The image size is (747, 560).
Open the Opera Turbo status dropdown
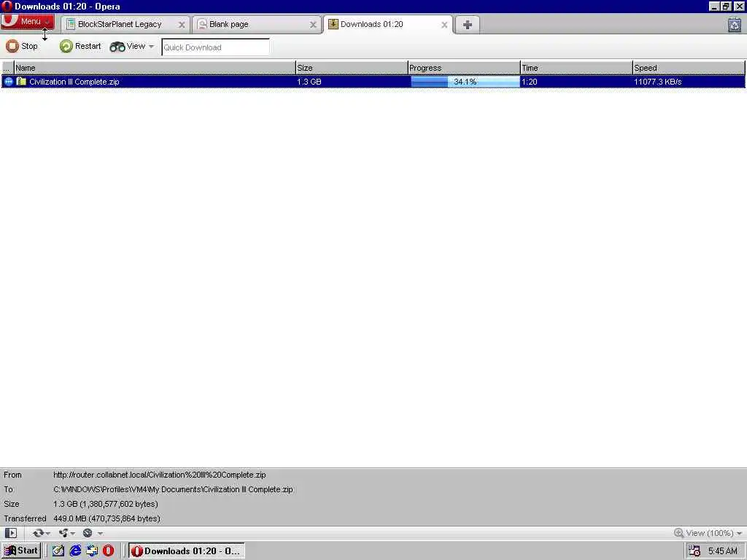(x=93, y=533)
